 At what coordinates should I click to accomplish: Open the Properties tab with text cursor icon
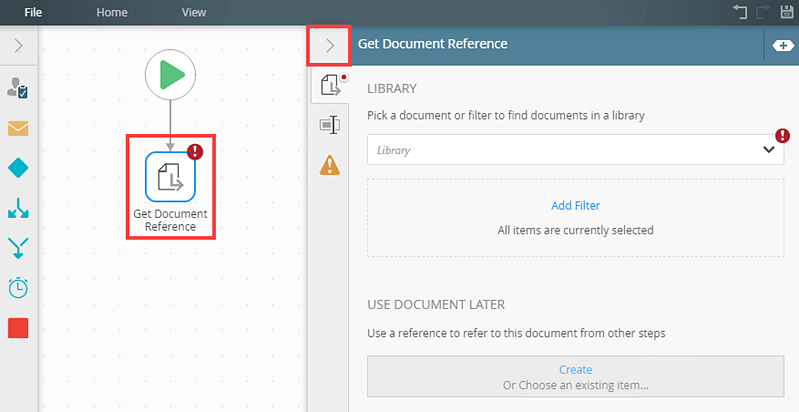(x=330, y=124)
